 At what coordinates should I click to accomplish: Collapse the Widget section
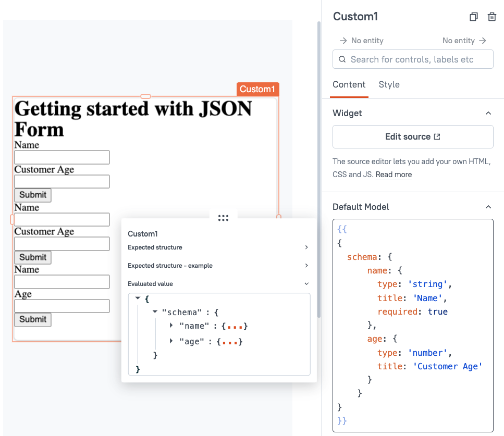488,113
